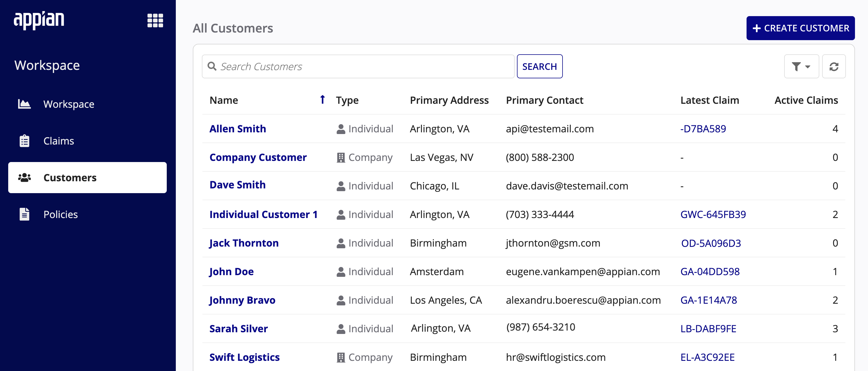Open the Dave Smith customer record
Screen dimensions: 868x371
click(x=238, y=184)
